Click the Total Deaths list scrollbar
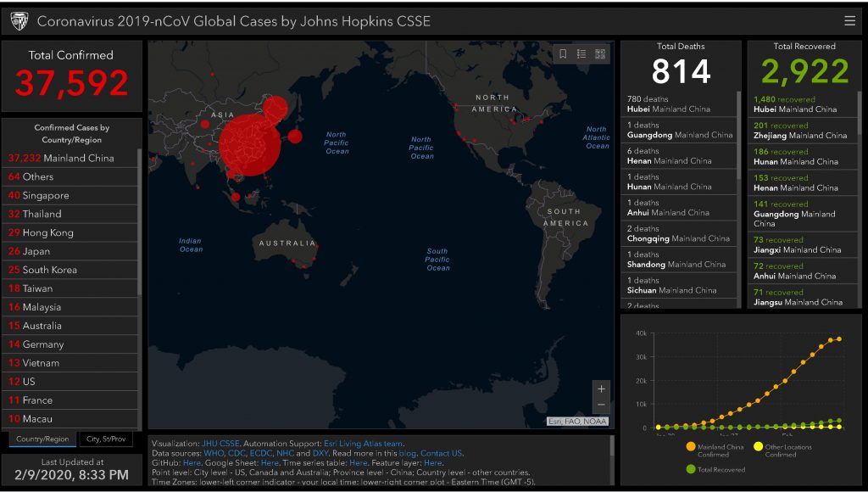The width and height of the screenshot is (868, 492). [x=738, y=135]
